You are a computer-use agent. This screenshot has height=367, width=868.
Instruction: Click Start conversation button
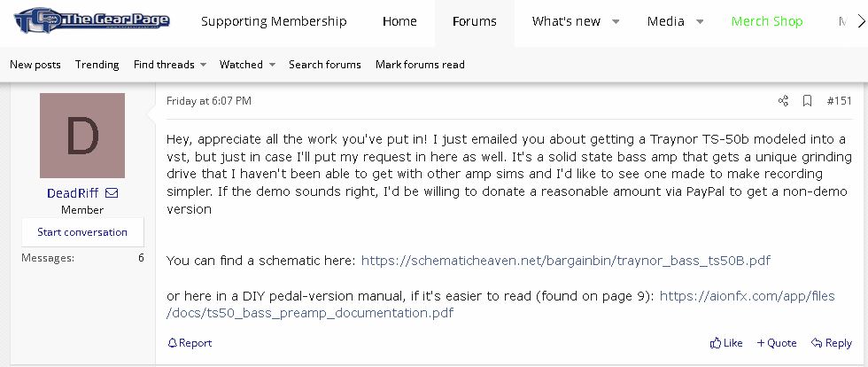click(82, 232)
